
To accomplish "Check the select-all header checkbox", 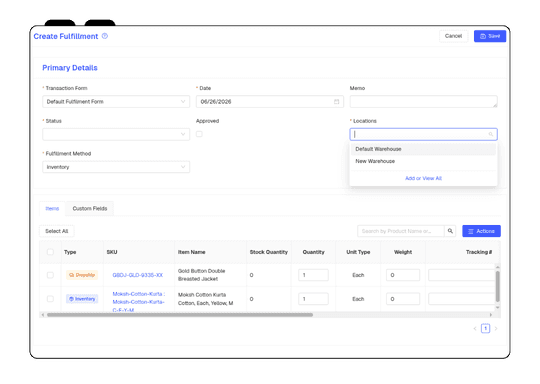I will pos(50,252).
